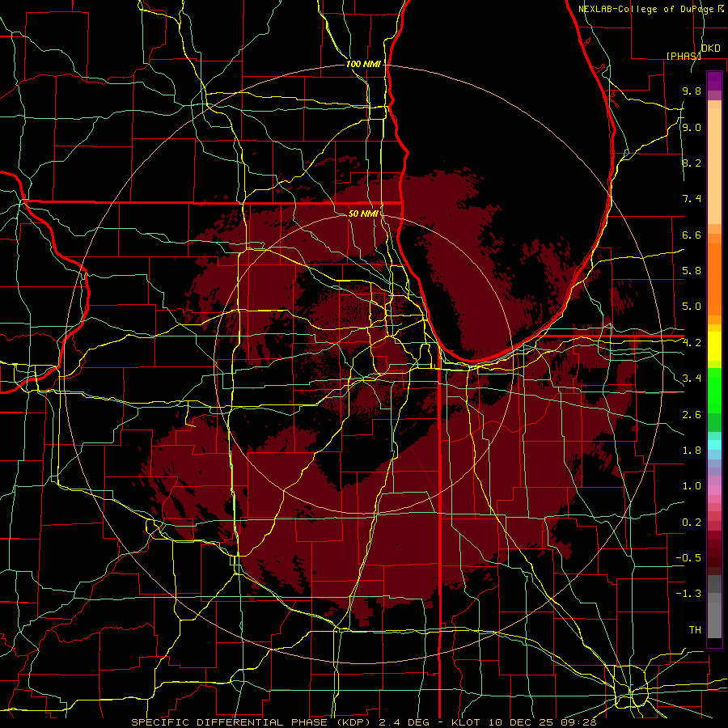
Task: Click the 7.4 legend value
Action: tap(692, 199)
